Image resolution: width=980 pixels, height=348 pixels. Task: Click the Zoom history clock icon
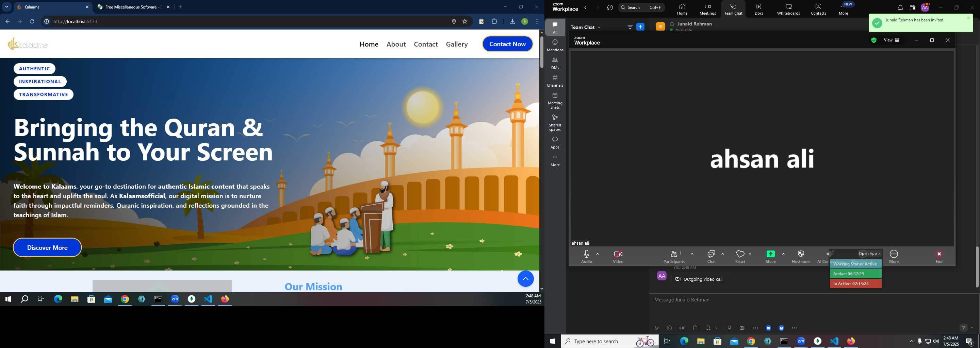[610, 7]
